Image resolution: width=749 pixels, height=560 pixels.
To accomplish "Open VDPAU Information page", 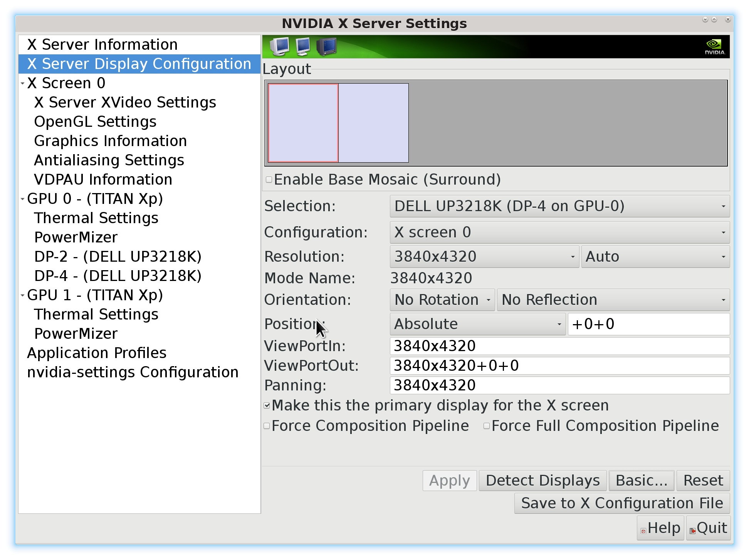I will pos(139,180).
